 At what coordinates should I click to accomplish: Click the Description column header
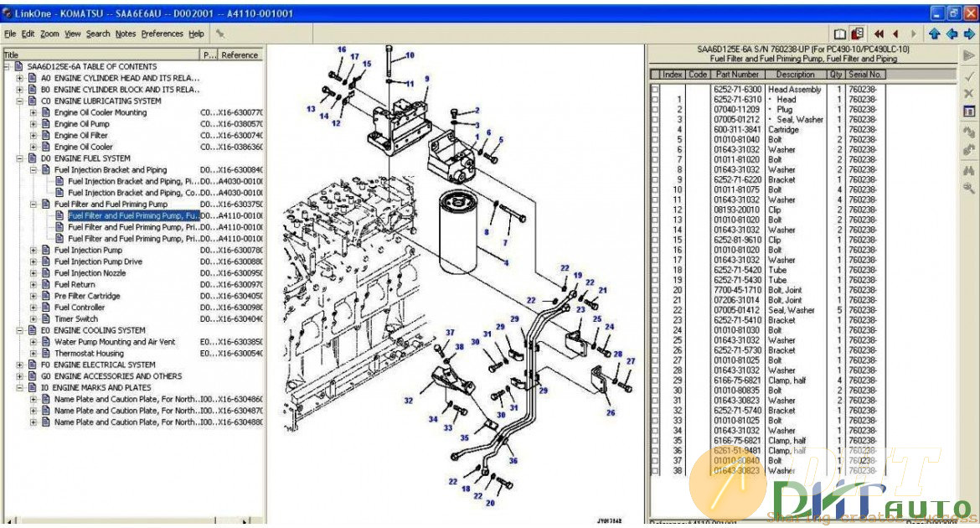795,75
